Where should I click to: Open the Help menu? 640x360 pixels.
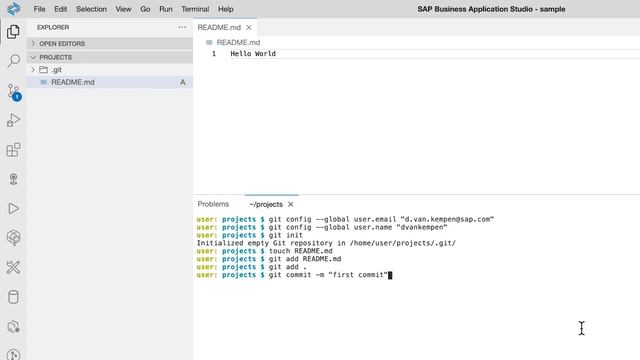[225, 9]
